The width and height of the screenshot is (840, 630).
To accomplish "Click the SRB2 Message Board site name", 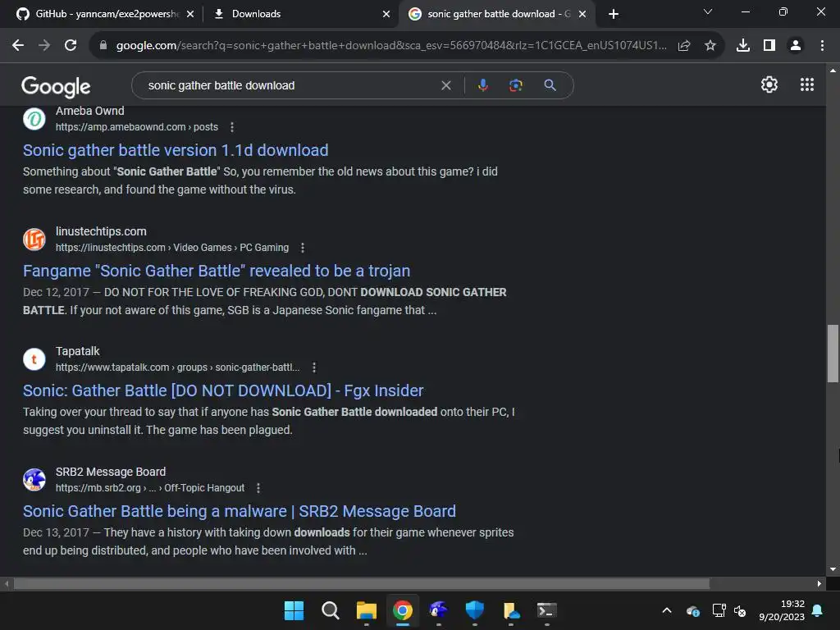I will point(111,472).
